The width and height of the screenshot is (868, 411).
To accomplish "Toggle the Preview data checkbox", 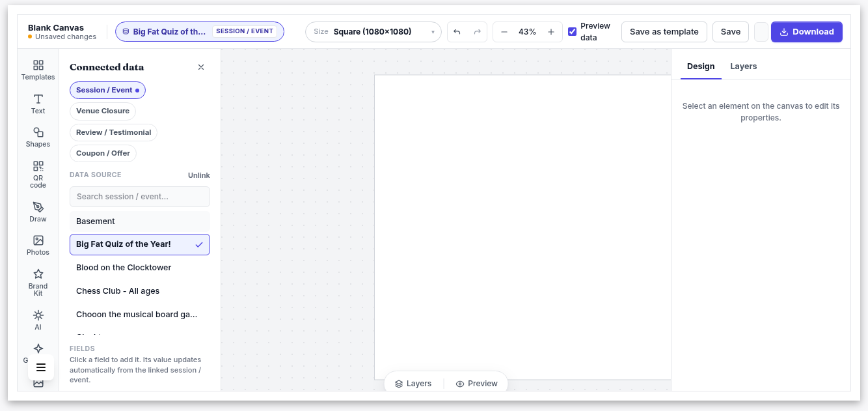I will [573, 32].
